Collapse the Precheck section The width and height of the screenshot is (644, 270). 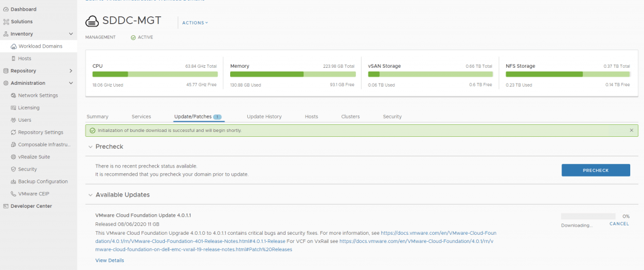90,146
